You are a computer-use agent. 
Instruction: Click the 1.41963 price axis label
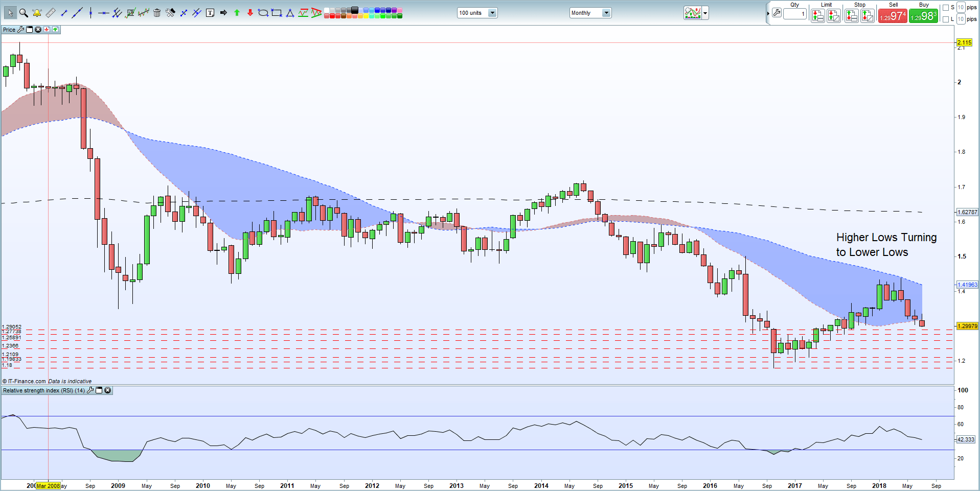coord(967,285)
